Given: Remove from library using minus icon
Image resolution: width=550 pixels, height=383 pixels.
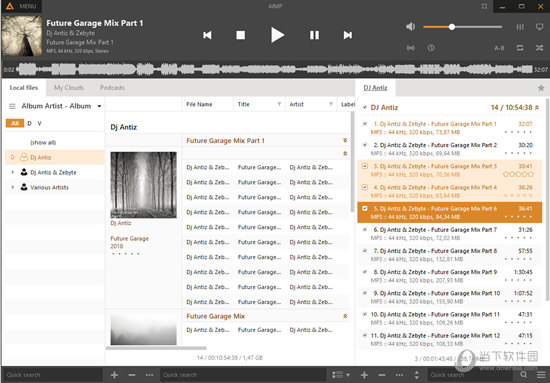Looking at the screenshot, I should tap(132, 375).
